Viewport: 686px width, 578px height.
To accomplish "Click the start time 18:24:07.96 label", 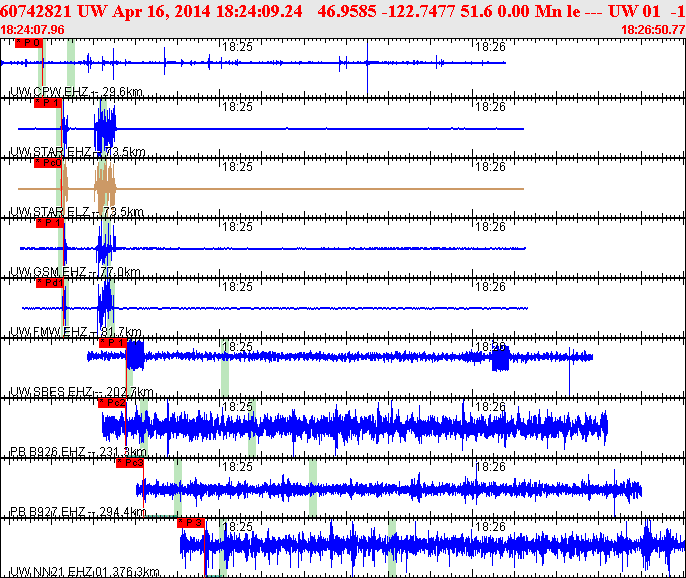I will pos(34,30).
